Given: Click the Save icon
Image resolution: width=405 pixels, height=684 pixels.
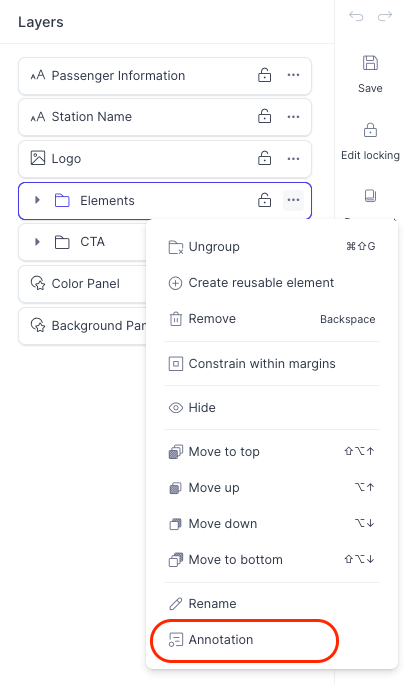Looking at the screenshot, I should [x=370, y=63].
